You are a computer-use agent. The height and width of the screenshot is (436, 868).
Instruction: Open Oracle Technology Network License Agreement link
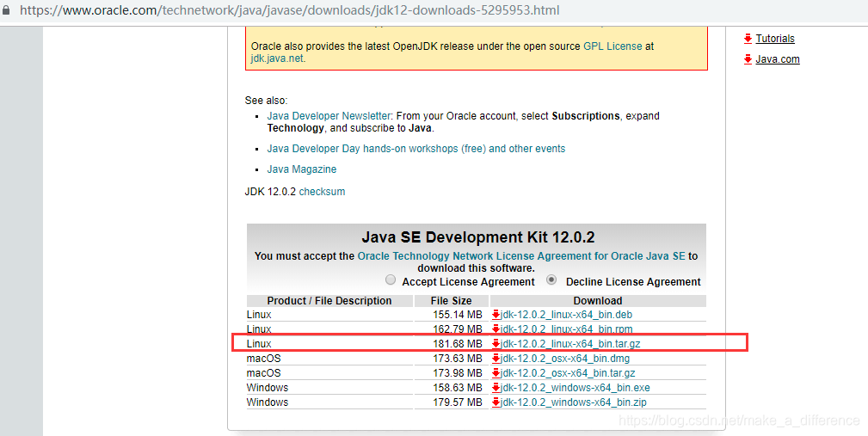coord(521,256)
